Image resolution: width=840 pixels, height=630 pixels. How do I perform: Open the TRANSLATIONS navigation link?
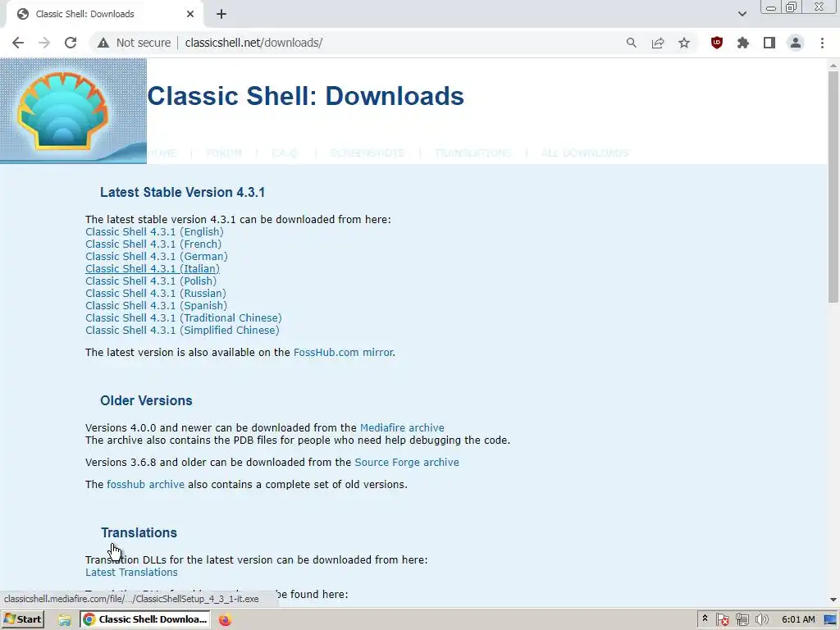point(473,153)
